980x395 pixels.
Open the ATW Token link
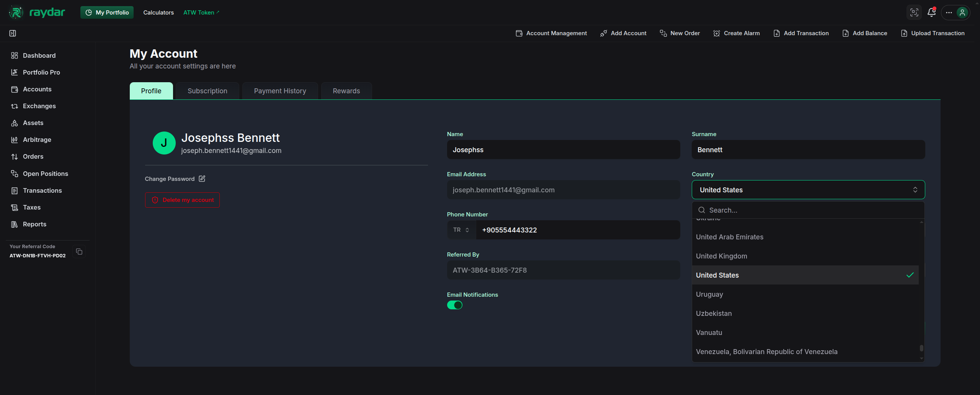click(x=201, y=12)
